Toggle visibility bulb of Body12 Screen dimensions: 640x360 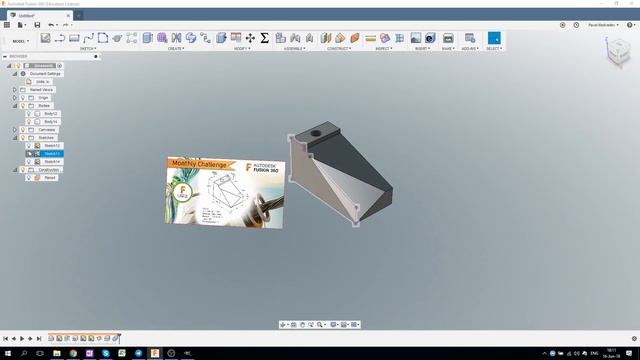click(29, 113)
